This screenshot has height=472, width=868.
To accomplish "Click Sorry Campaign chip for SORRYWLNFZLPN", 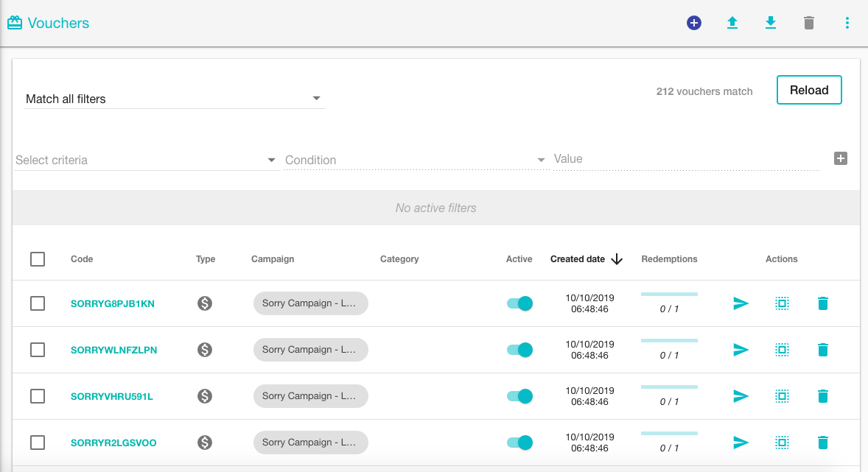I will (x=310, y=350).
